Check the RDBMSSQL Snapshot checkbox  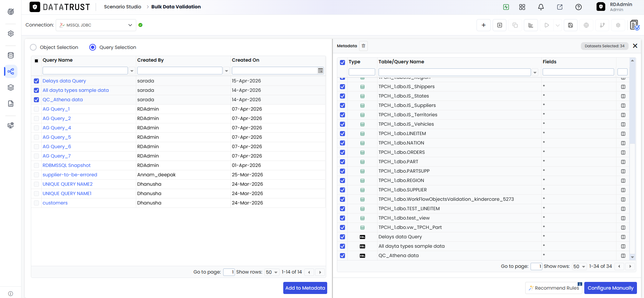37,166
